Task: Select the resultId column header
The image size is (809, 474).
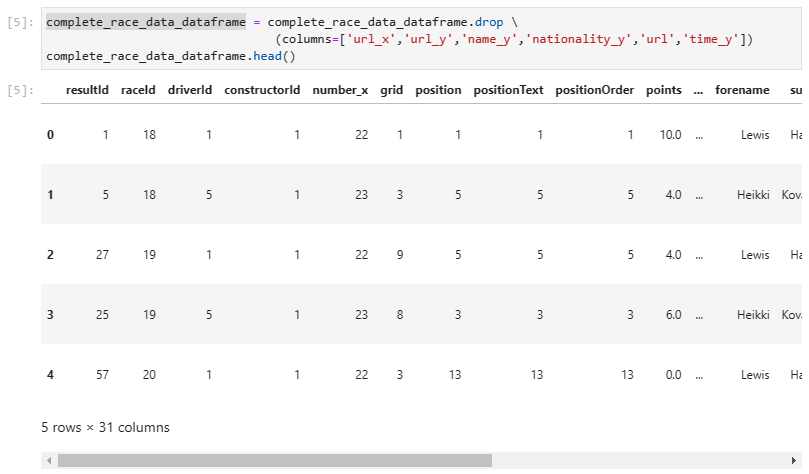Action: coord(87,90)
